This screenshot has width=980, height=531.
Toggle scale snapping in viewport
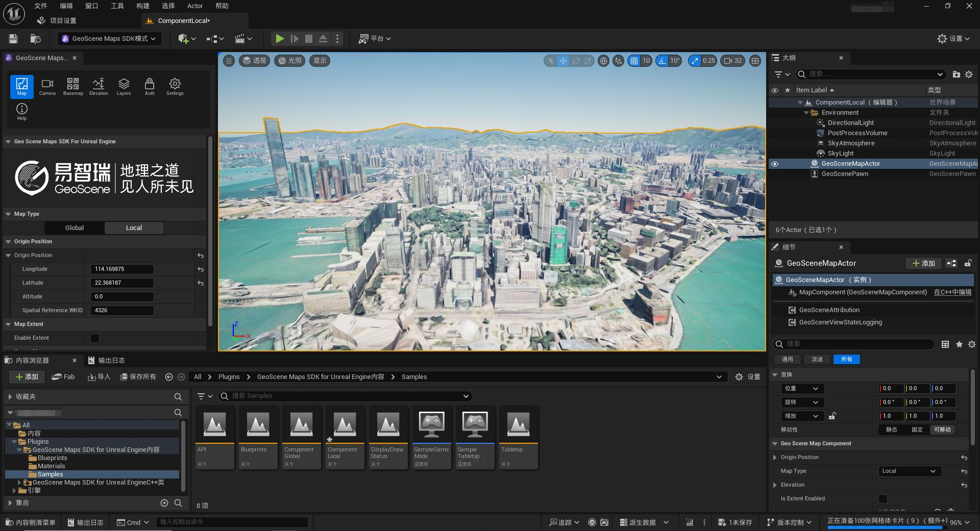coord(694,61)
